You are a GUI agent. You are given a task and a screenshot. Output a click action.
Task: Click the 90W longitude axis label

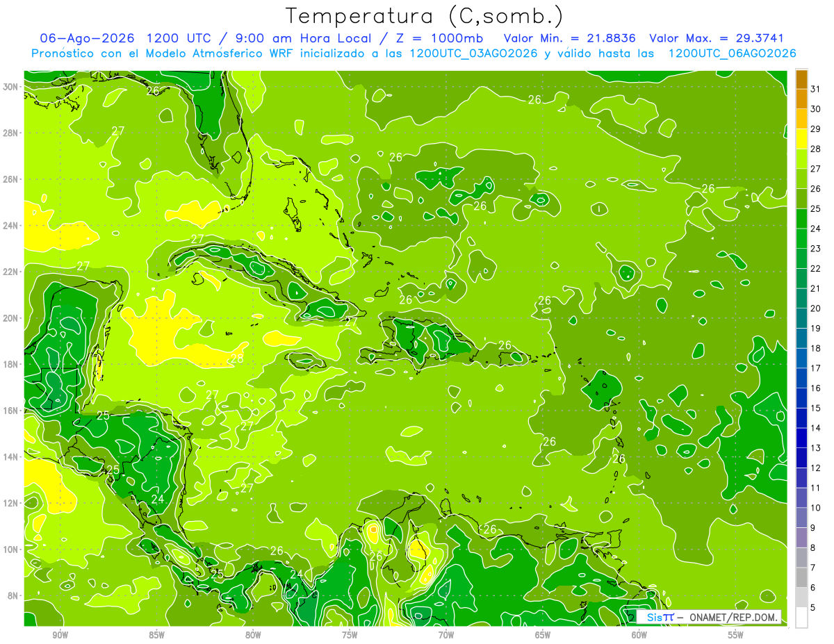60,635
